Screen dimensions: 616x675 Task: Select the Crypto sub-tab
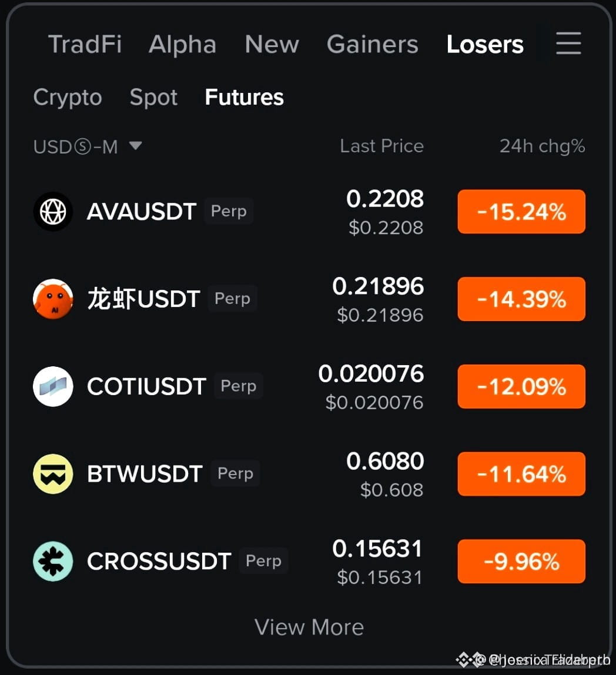point(68,97)
